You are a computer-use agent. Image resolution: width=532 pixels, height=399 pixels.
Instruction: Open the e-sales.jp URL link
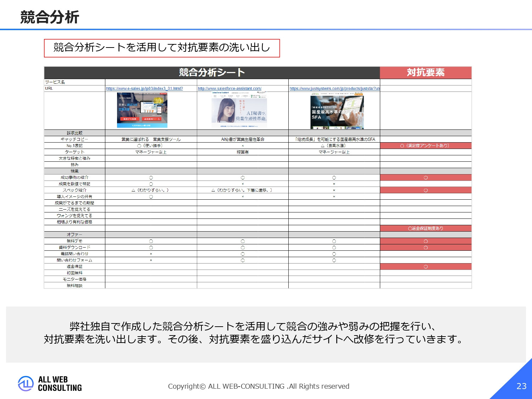click(x=145, y=88)
